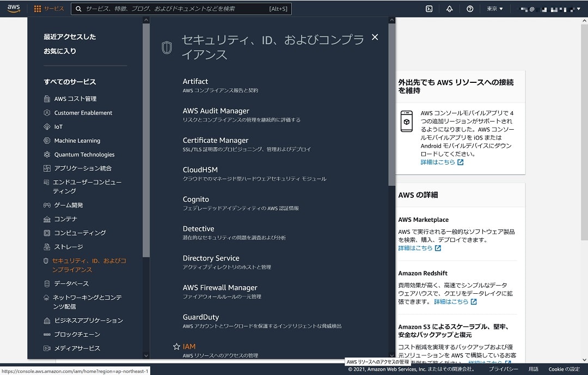Click the Amazon Redshift heading text

[x=422, y=273]
